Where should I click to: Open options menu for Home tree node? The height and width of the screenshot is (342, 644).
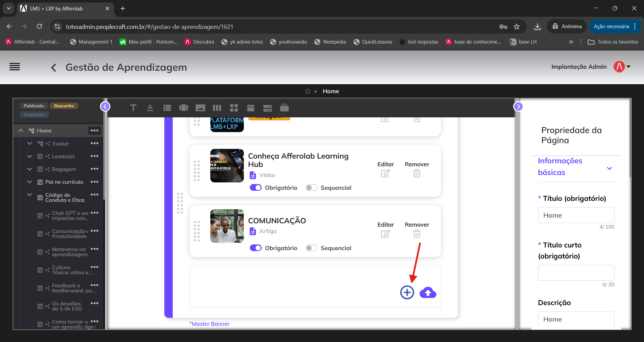95,130
